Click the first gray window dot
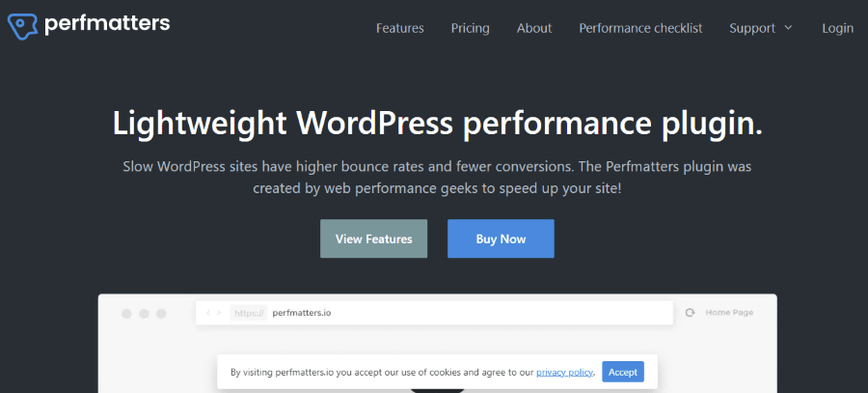 pos(126,314)
